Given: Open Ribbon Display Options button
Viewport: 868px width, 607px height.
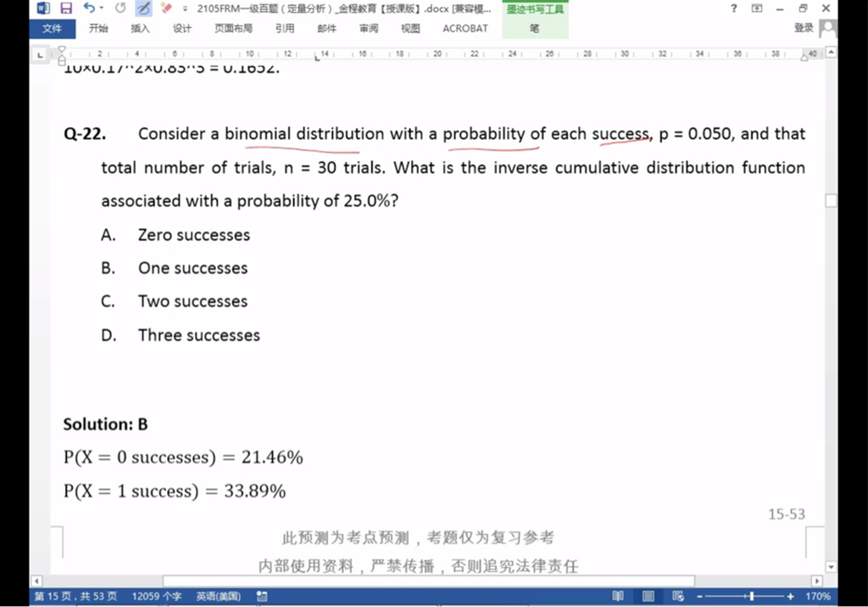Looking at the screenshot, I should (x=757, y=8).
